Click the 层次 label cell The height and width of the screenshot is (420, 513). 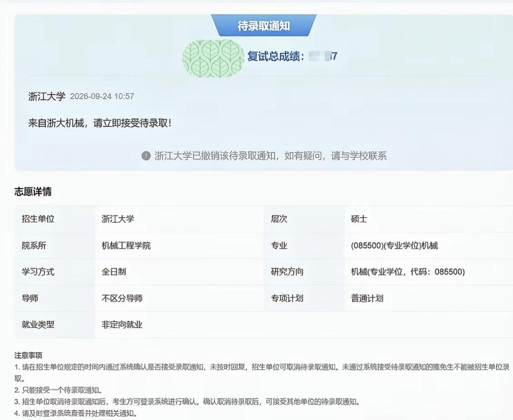click(x=304, y=219)
